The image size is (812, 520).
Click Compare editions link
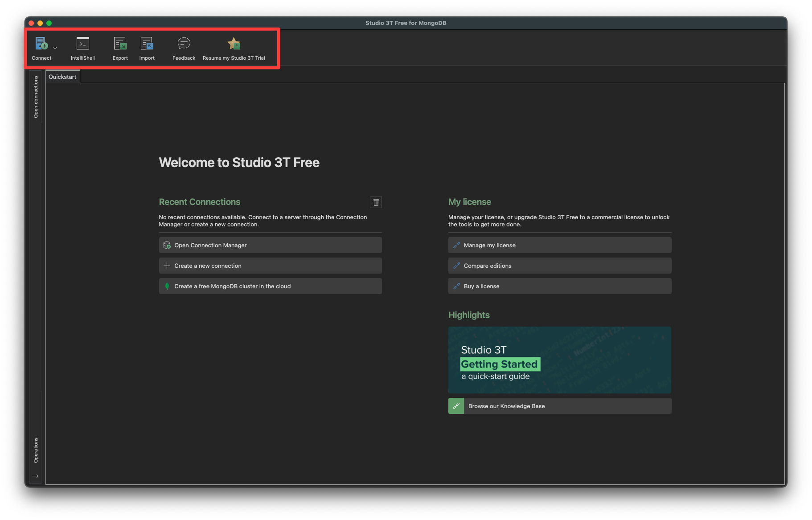[560, 266]
